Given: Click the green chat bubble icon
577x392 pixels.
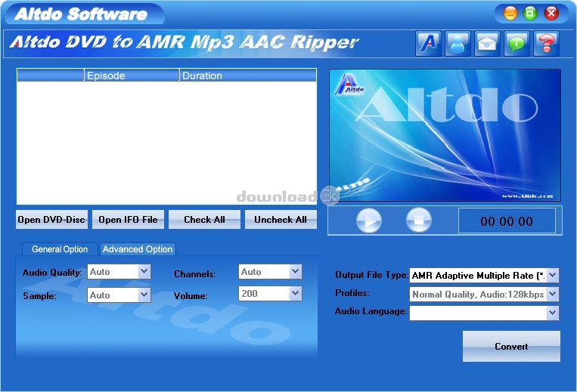Looking at the screenshot, I should coord(517,44).
